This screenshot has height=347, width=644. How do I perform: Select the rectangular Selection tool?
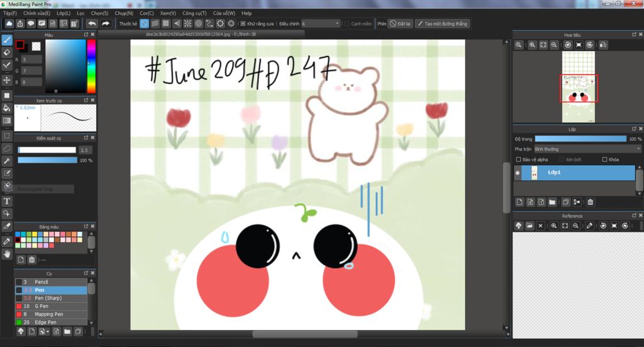[6, 135]
